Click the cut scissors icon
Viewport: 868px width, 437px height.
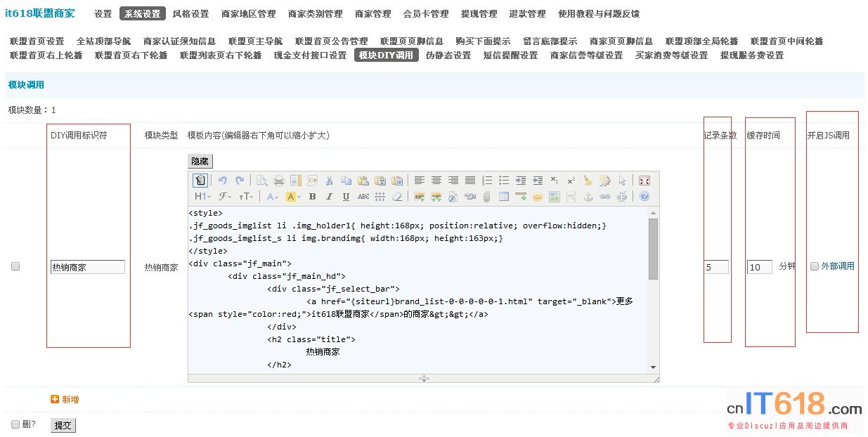point(329,180)
